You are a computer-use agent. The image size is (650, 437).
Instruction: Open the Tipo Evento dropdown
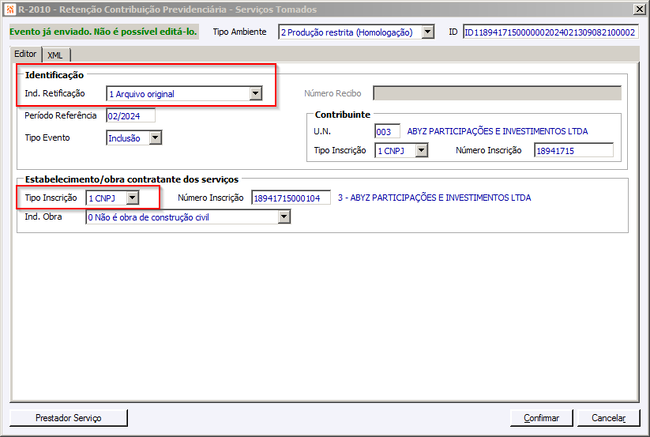click(155, 138)
